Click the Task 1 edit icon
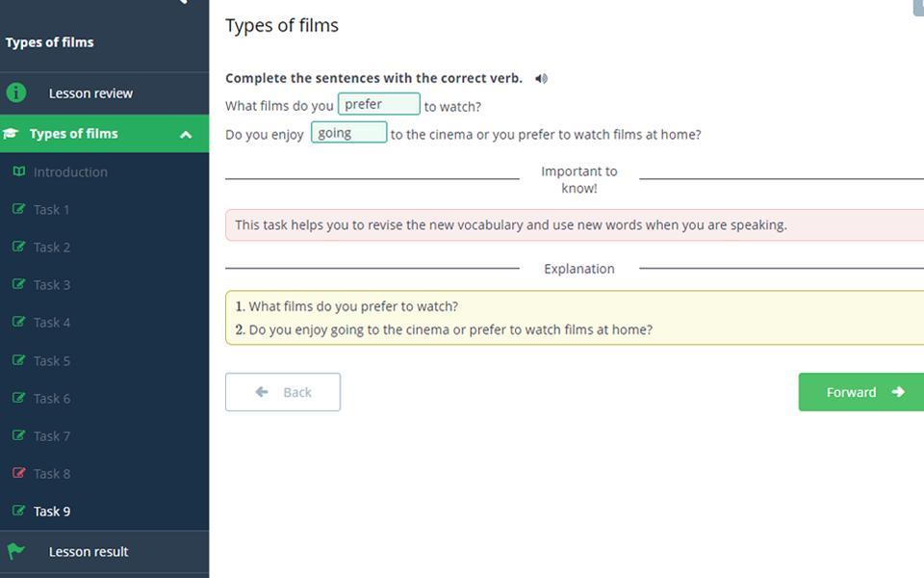 (x=18, y=209)
